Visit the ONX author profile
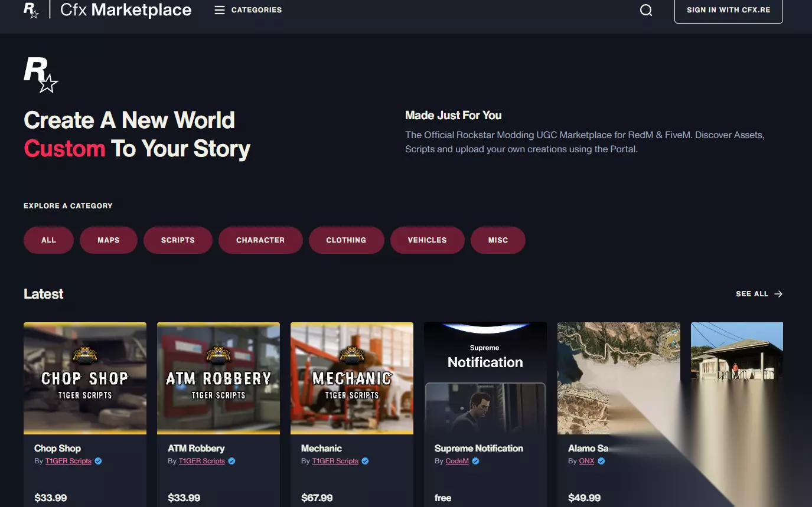Image resolution: width=812 pixels, height=507 pixels. pyautogui.click(x=587, y=461)
